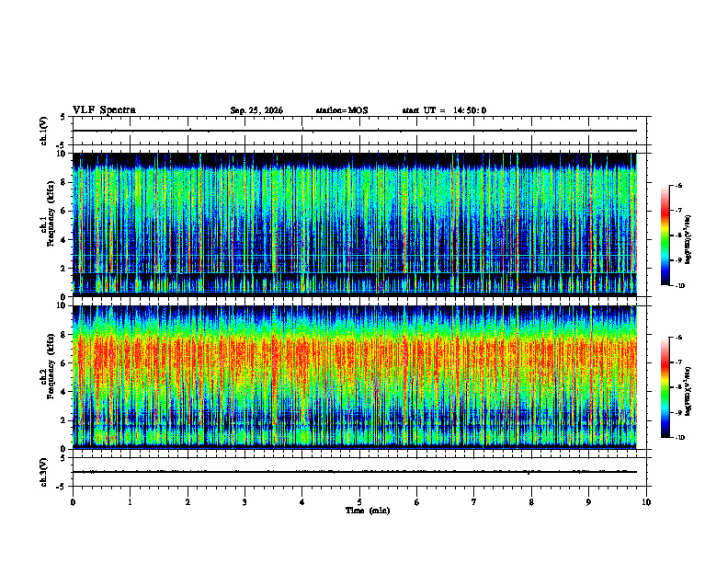The width and height of the screenshot is (728, 563).
Task: Click the ch.1 spectrogram upper color bar
Action: tap(665, 236)
